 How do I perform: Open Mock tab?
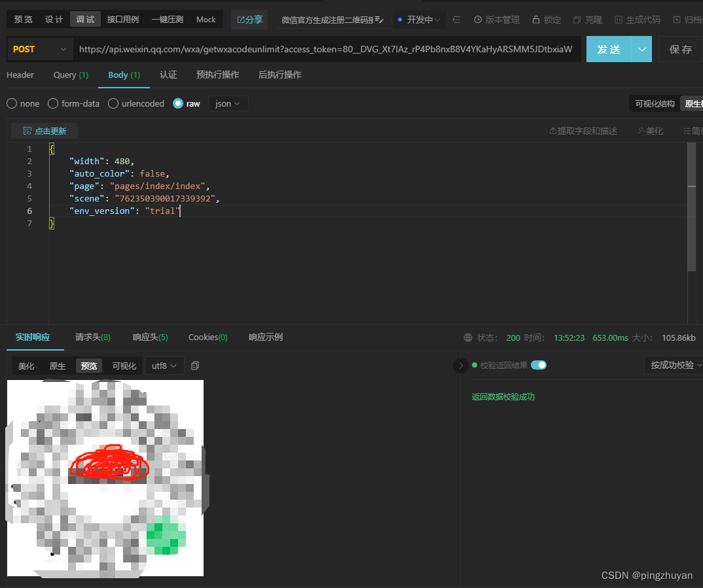[x=206, y=19]
